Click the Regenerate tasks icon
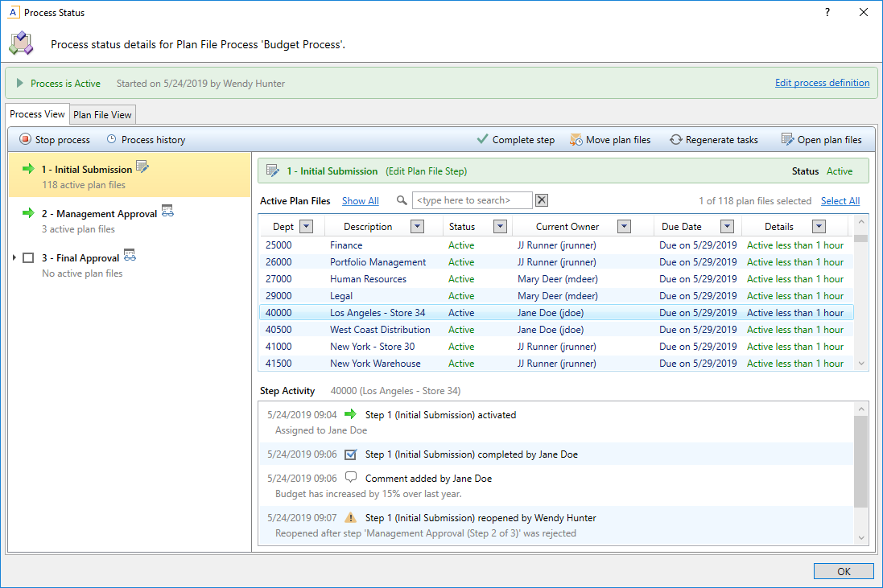The height and width of the screenshot is (588, 883). pyautogui.click(x=675, y=139)
